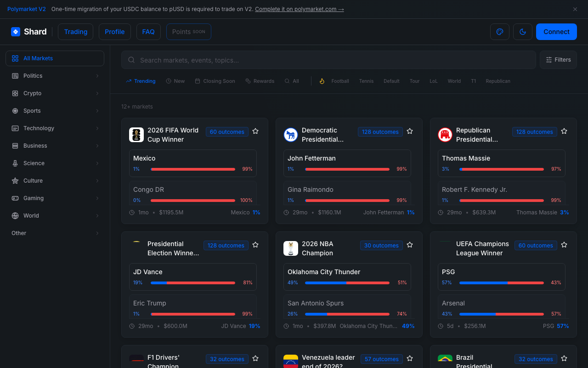Click the Business category icon
The image size is (588, 368).
[x=15, y=146]
